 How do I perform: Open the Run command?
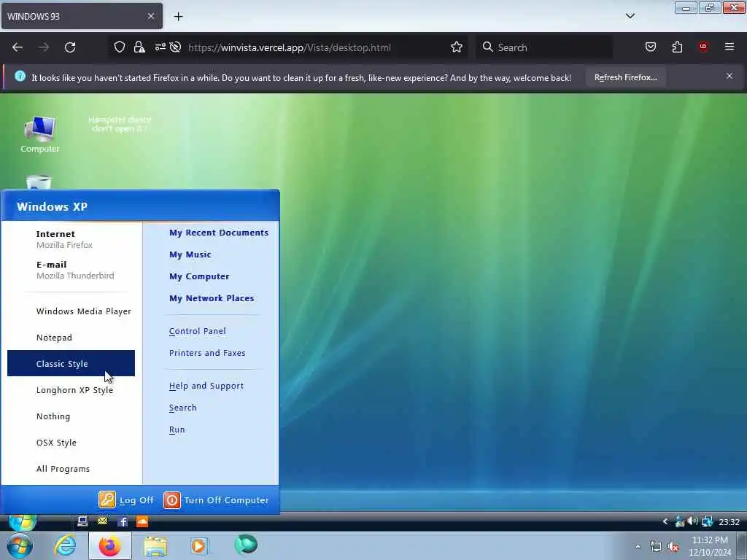(x=177, y=429)
